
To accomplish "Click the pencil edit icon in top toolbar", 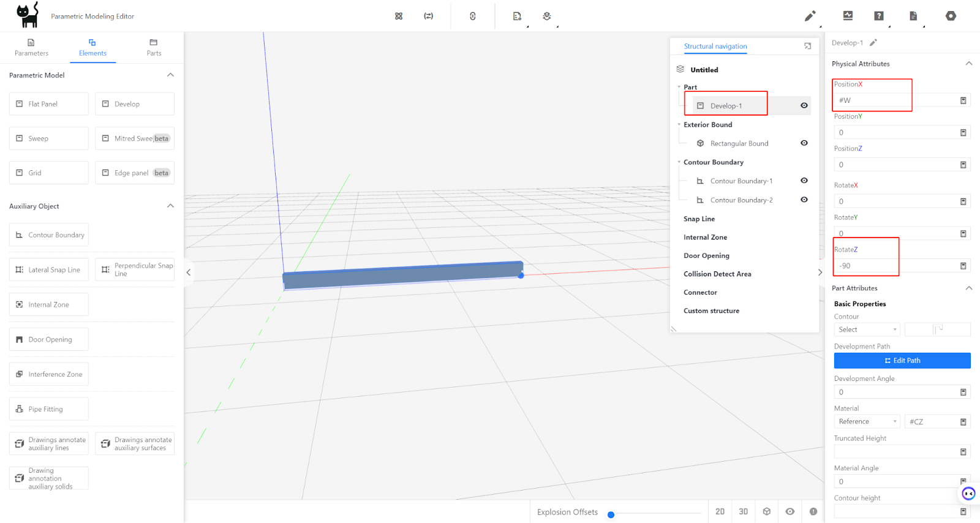I will tap(810, 16).
